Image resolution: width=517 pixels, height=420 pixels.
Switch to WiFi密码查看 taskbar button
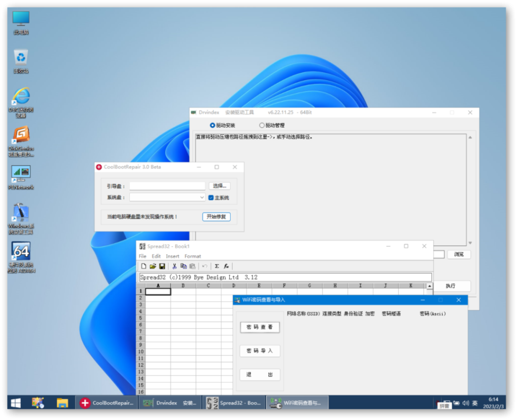click(297, 402)
